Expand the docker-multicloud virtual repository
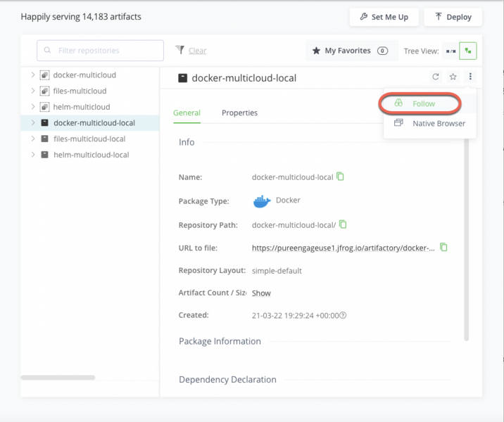 pos(33,75)
